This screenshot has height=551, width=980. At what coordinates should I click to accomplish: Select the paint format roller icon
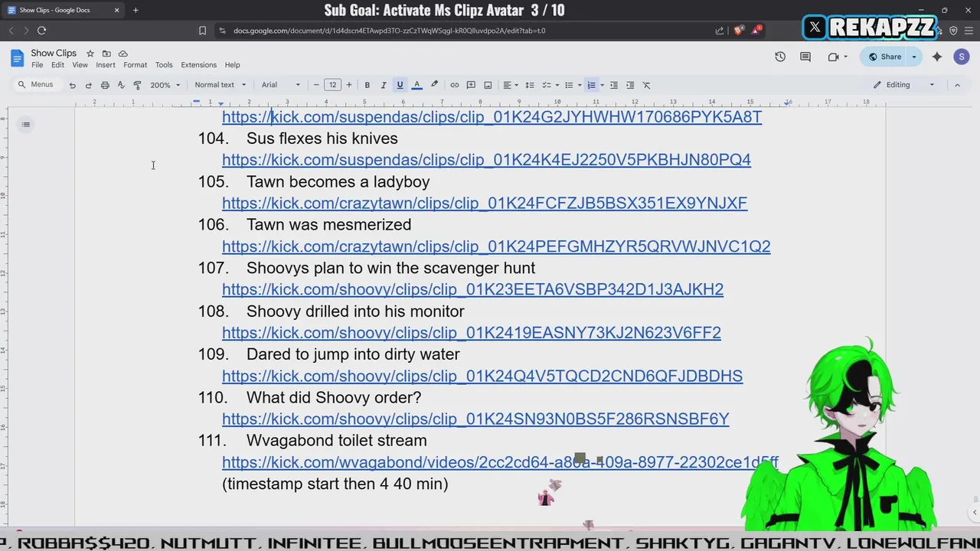[137, 85]
